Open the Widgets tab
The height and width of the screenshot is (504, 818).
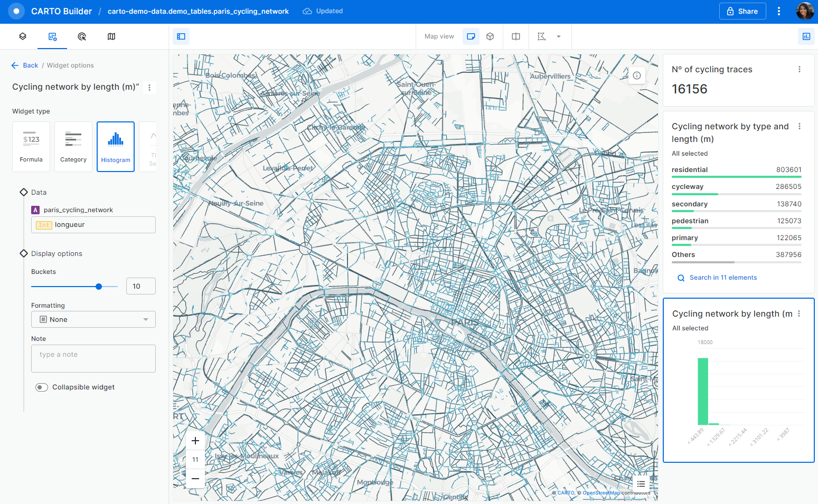[52, 36]
